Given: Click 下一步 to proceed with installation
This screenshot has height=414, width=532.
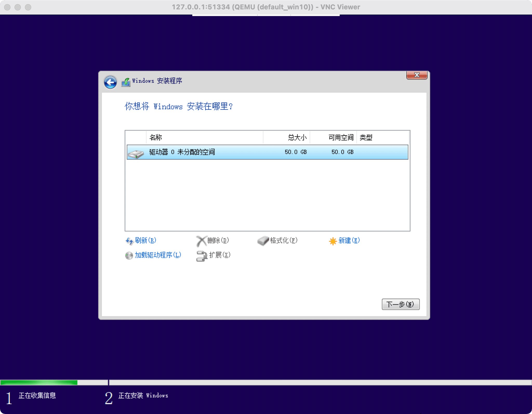Looking at the screenshot, I should tap(400, 304).
